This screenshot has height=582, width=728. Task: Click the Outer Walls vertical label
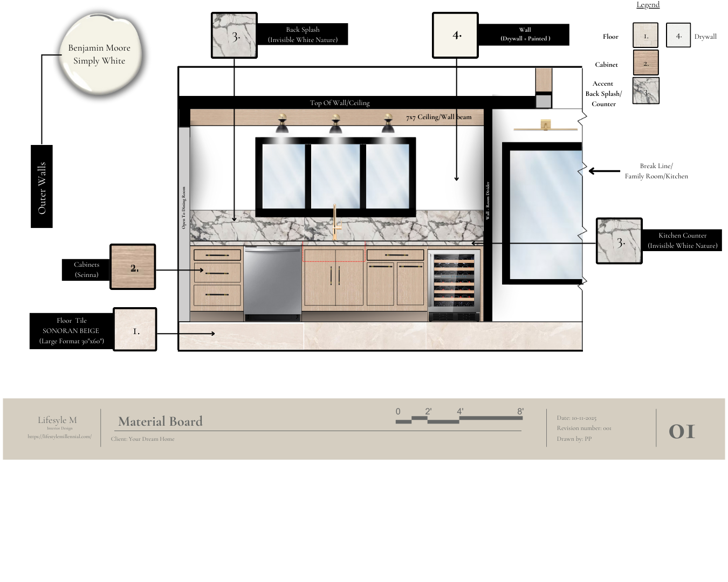point(42,186)
